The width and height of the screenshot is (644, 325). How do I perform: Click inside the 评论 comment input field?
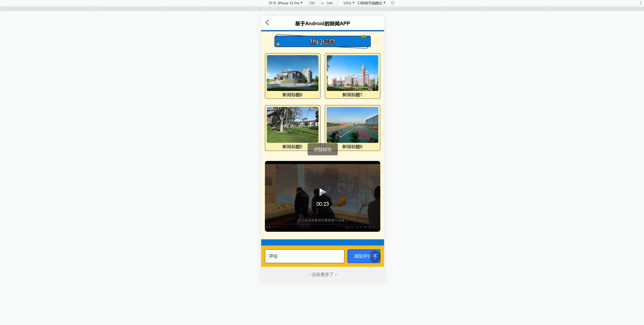pos(305,256)
